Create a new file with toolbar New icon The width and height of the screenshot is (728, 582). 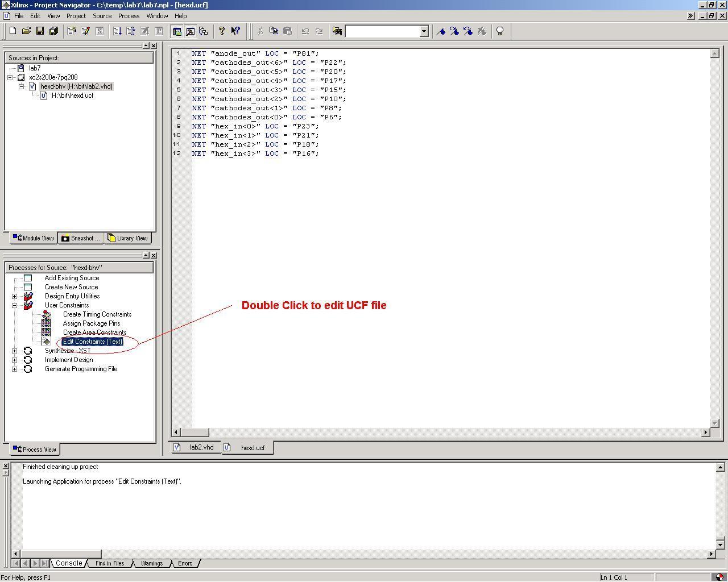point(13,31)
